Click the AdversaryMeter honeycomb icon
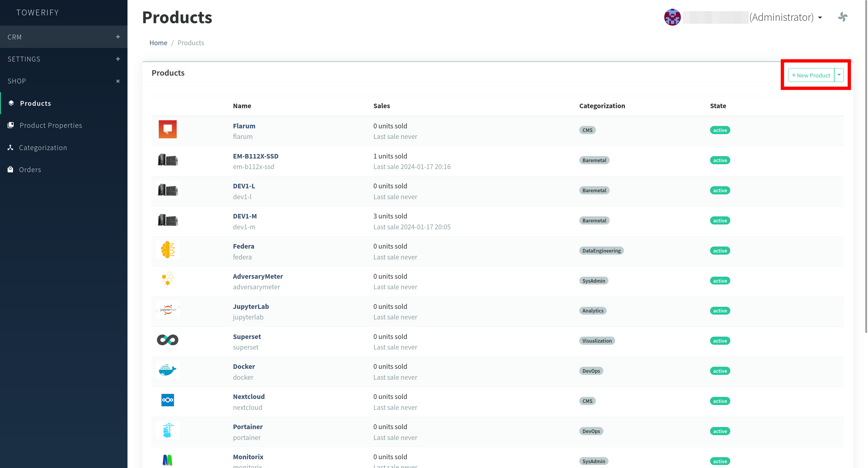 pyautogui.click(x=168, y=280)
